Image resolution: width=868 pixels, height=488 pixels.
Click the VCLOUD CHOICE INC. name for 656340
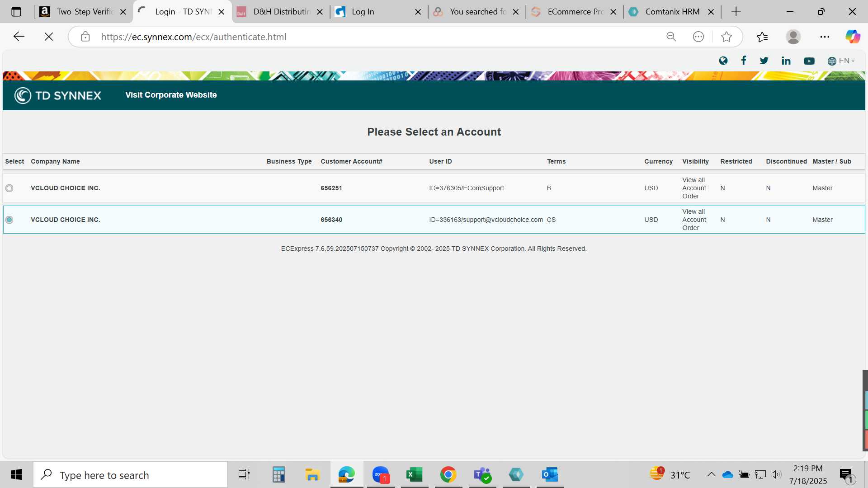tap(66, 220)
